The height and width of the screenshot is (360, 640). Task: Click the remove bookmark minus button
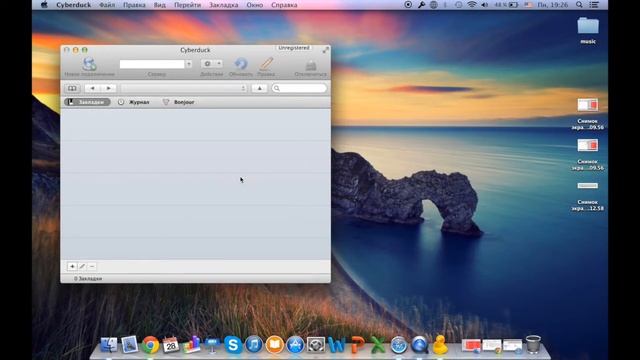tap(92, 267)
